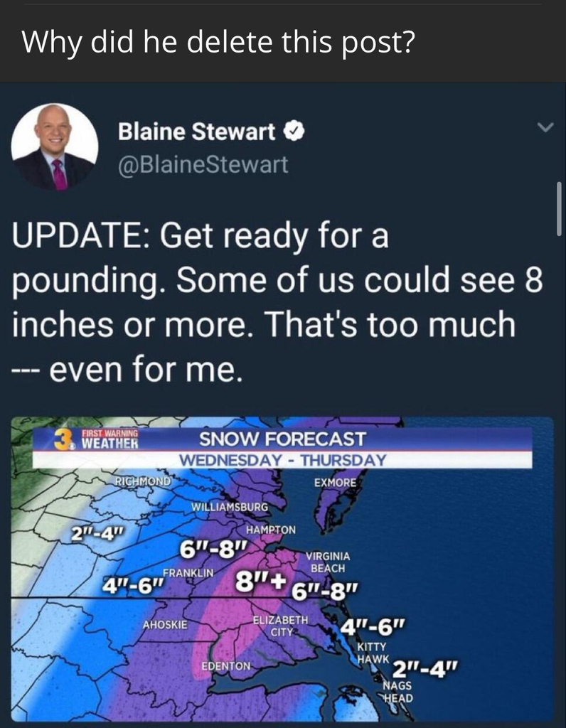The image size is (566, 728).
Task: Click the verified badge next to the name
Action: [294, 131]
